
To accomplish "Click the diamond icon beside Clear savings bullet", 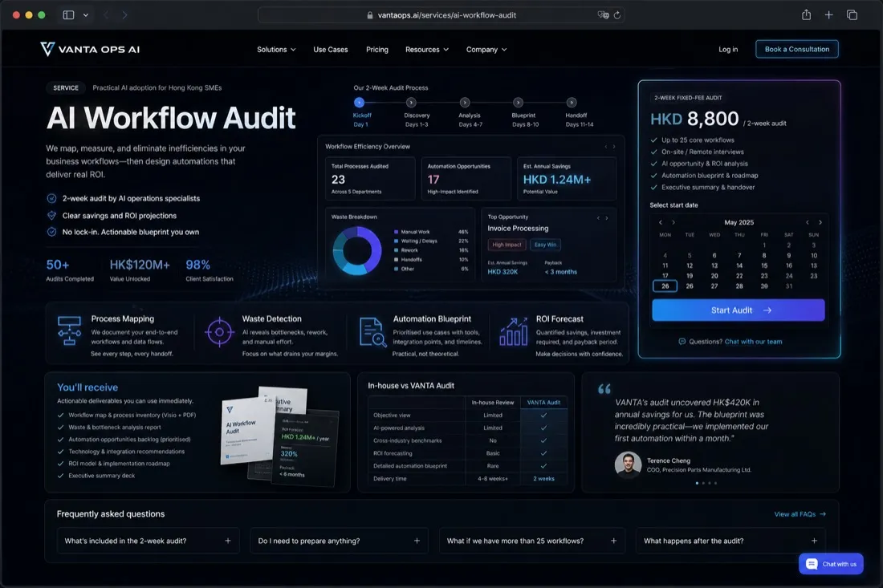I will [51, 216].
